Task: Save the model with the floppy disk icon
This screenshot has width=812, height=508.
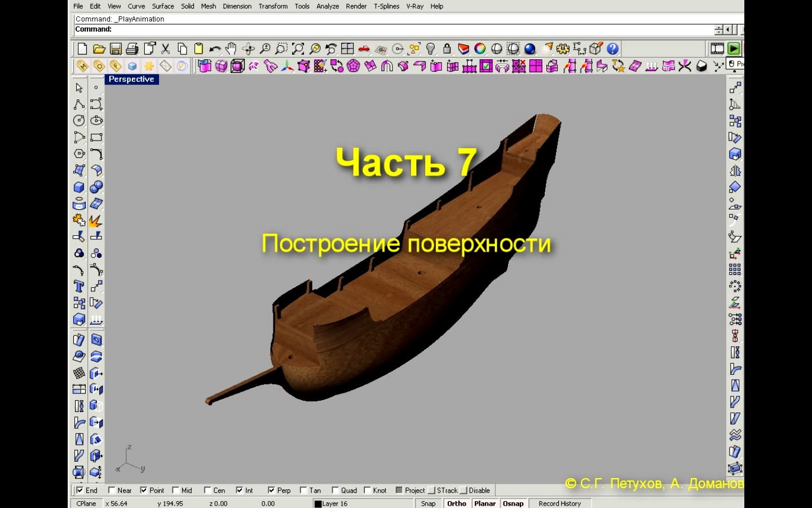Action: (116, 49)
